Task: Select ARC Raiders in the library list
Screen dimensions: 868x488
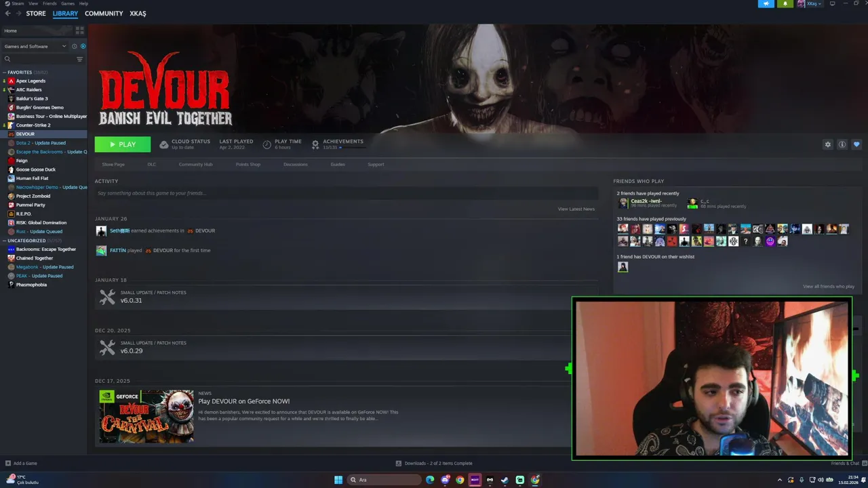Action: point(28,89)
